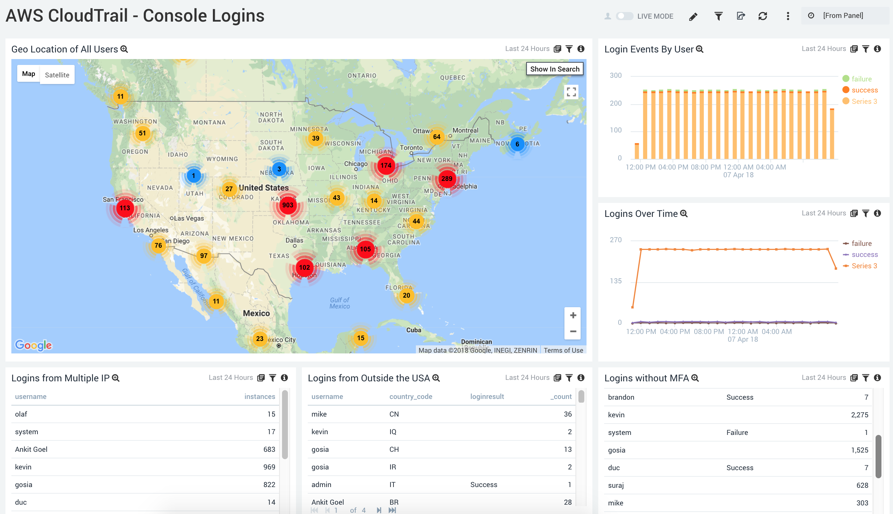Click info icon in Geo Location panel header
The height and width of the screenshot is (514, 893).
[x=581, y=49]
